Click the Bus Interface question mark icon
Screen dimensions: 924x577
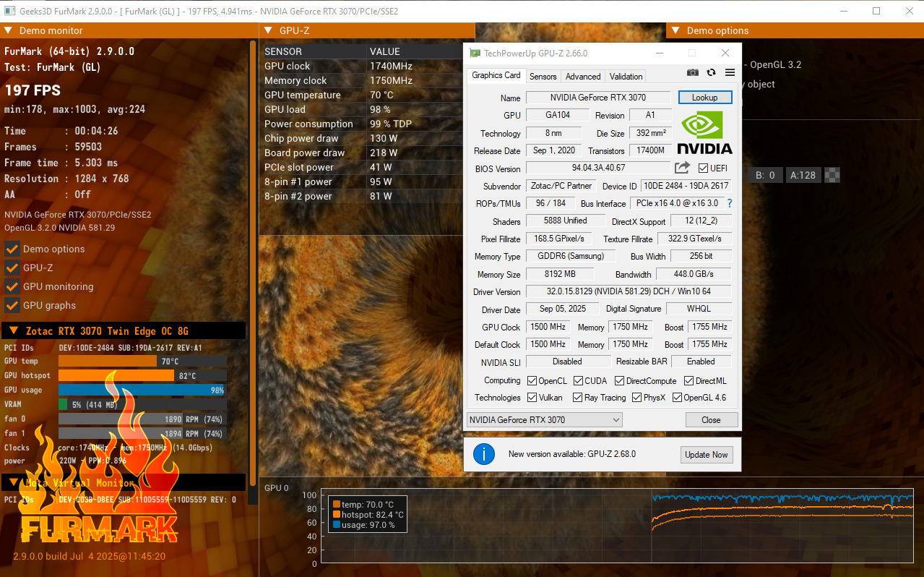730,203
